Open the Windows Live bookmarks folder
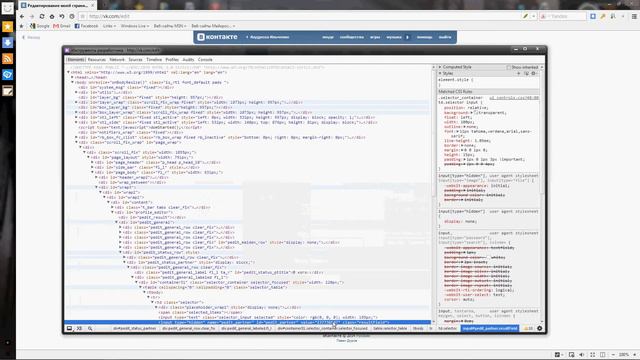Image resolution: width=640 pixels, height=360 pixels. point(135,26)
